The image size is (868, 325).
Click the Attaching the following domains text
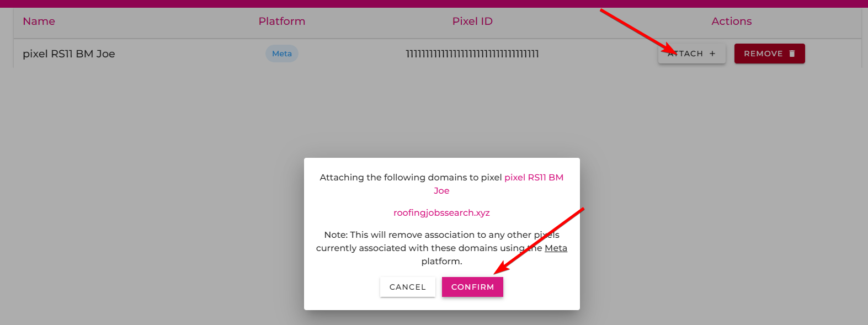(411, 177)
